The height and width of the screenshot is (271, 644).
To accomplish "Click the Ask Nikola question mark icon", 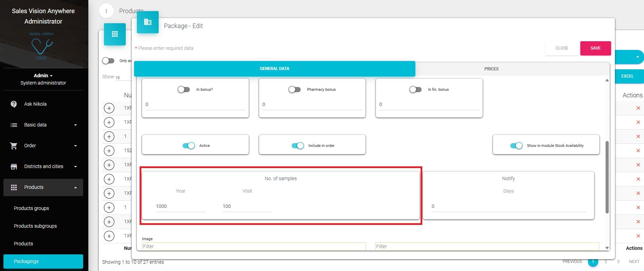I will pyautogui.click(x=14, y=104).
